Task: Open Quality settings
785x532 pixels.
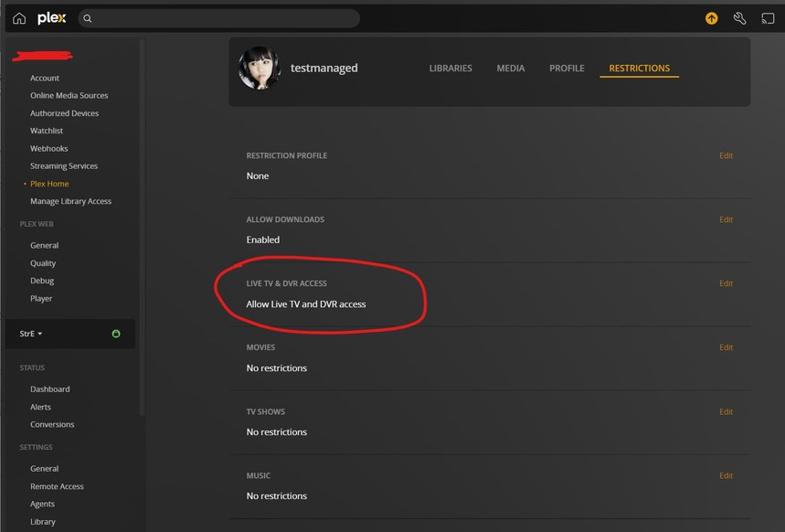Action: pyautogui.click(x=43, y=263)
